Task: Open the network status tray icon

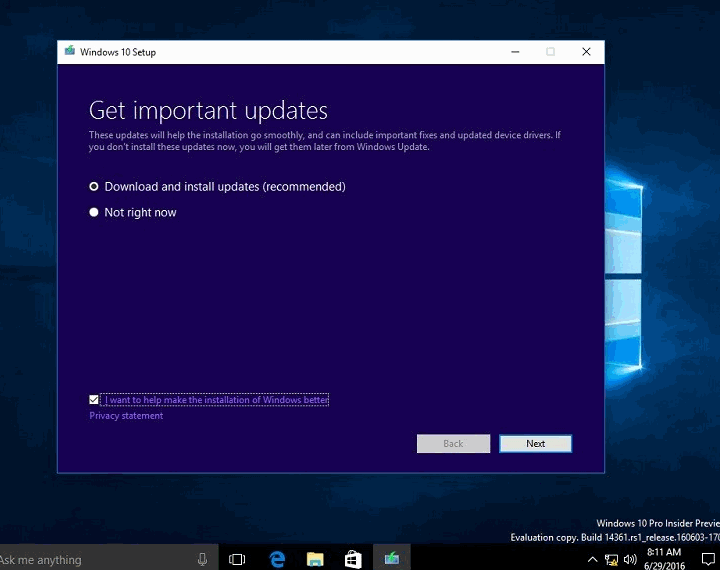Action: [x=611, y=559]
